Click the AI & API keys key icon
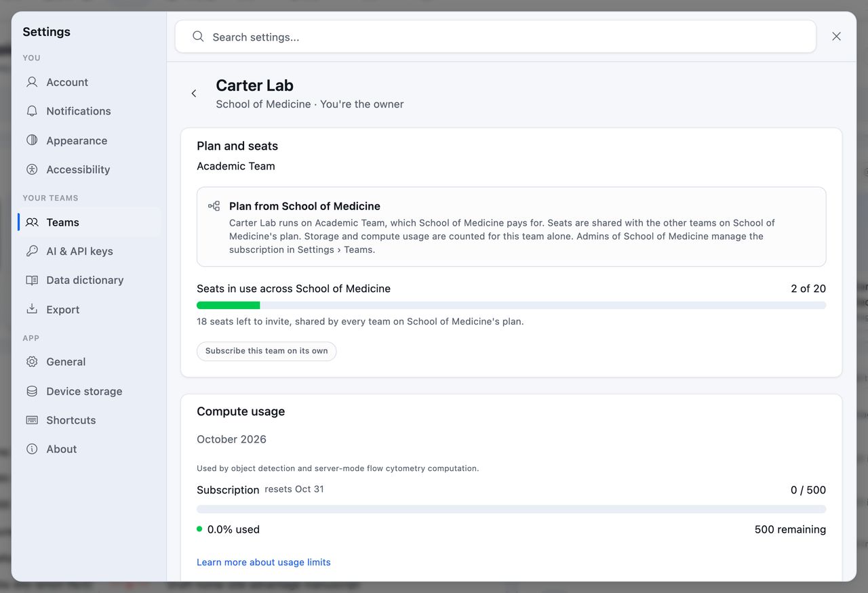Screen dimensions: 868x593 tap(32, 251)
